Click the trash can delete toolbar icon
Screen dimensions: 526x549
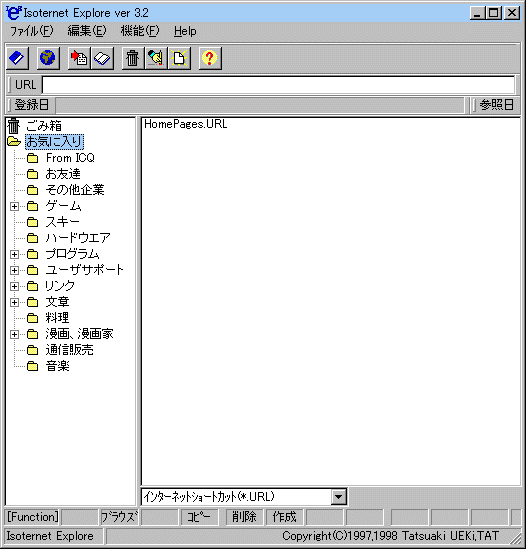pyautogui.click(x=133, y=58)
